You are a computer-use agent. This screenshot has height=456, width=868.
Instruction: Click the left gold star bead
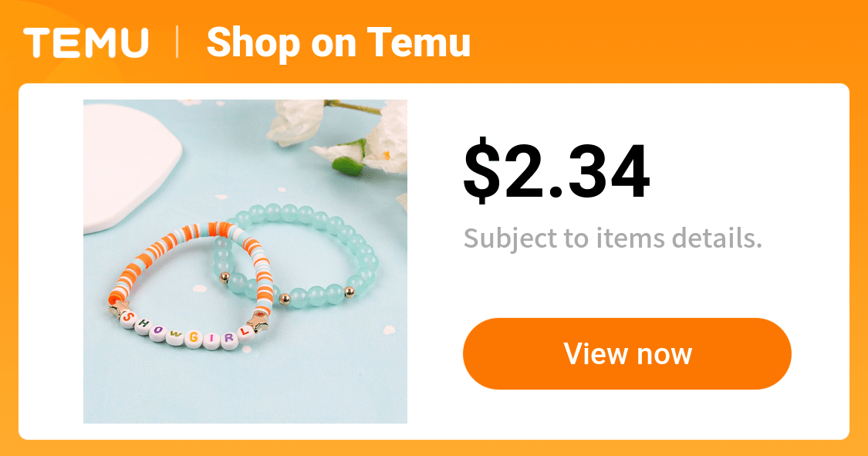pos(118,309)
